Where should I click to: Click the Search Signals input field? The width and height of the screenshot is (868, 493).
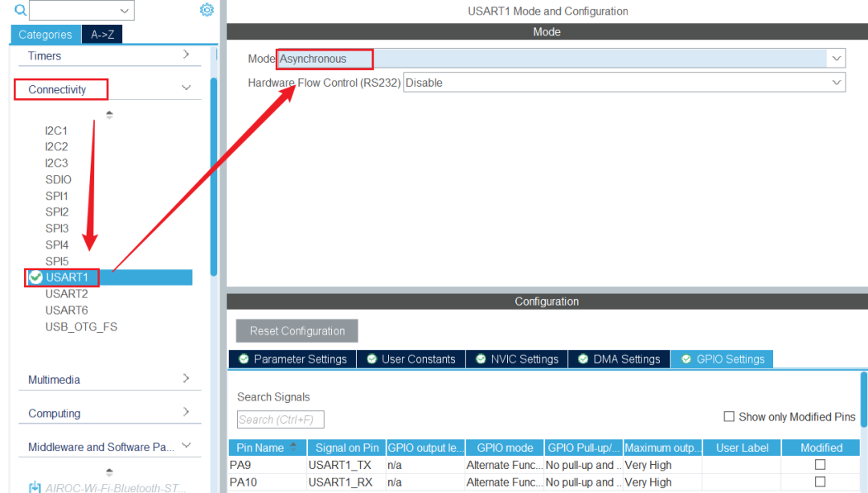click(280, 420)
